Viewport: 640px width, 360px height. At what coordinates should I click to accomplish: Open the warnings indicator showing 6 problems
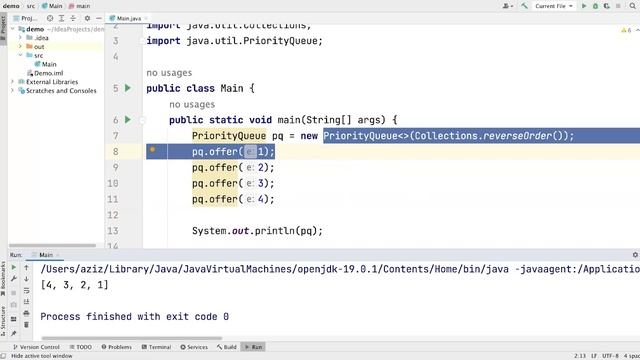pyautogui.click(x=626, y=30)
